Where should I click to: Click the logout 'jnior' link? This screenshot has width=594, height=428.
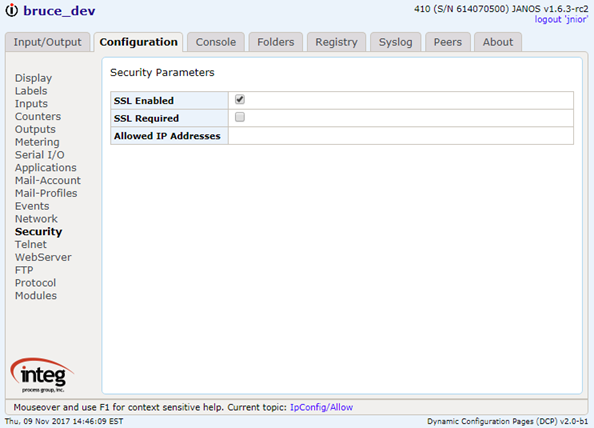pos(561,19)
